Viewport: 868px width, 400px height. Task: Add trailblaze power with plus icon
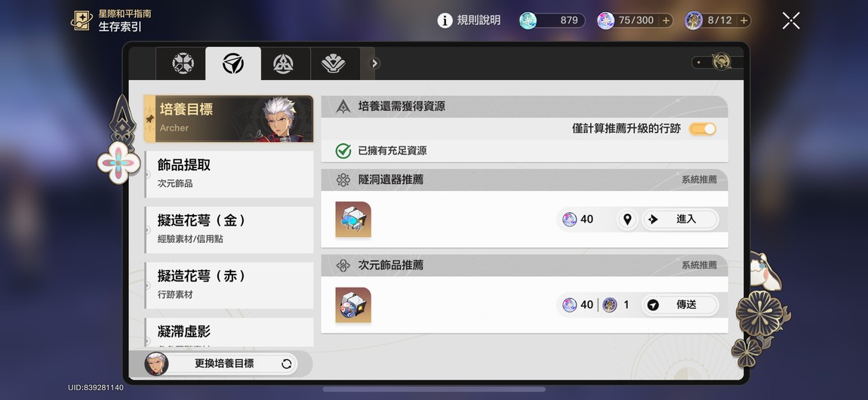click(x=666, y=20)
